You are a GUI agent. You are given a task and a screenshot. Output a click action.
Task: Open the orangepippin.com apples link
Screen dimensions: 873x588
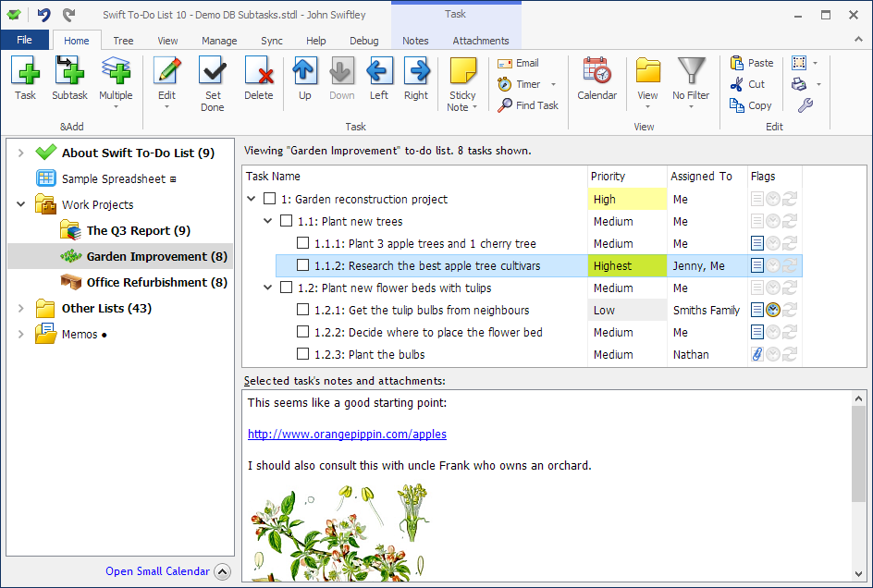pyautogui.click(x=347, y=434)
